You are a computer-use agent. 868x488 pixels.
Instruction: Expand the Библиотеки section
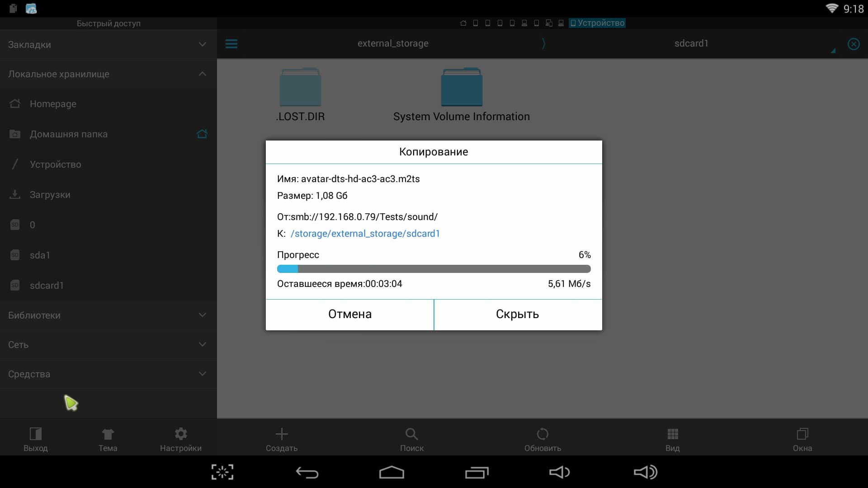(202, 315)
